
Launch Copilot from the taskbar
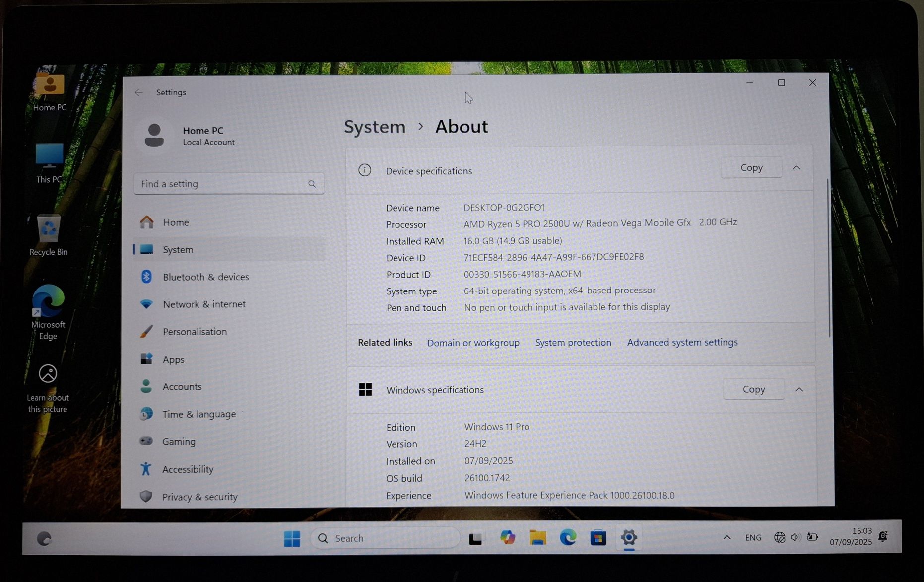[x=507, y=538]
